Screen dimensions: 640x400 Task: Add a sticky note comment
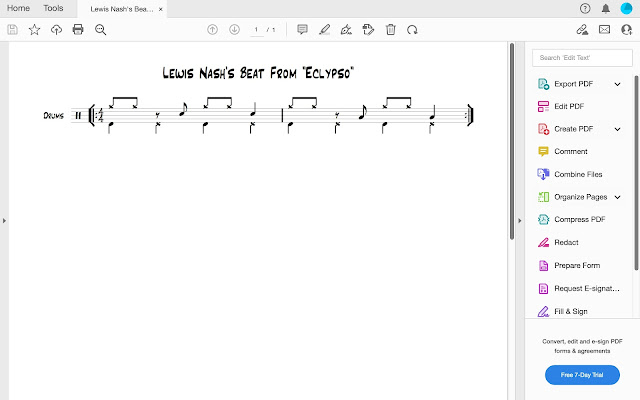point(302,29)
